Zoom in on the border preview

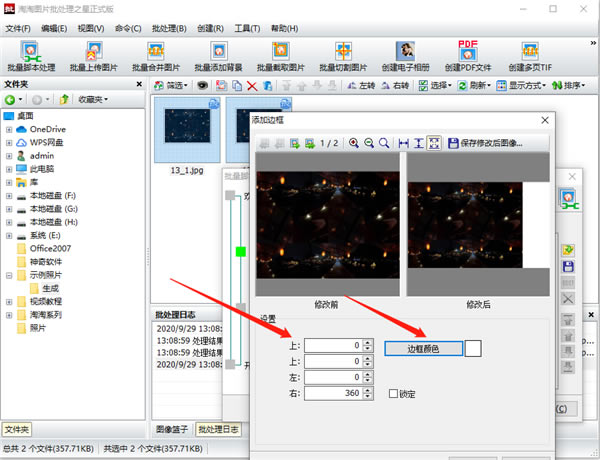354,143
